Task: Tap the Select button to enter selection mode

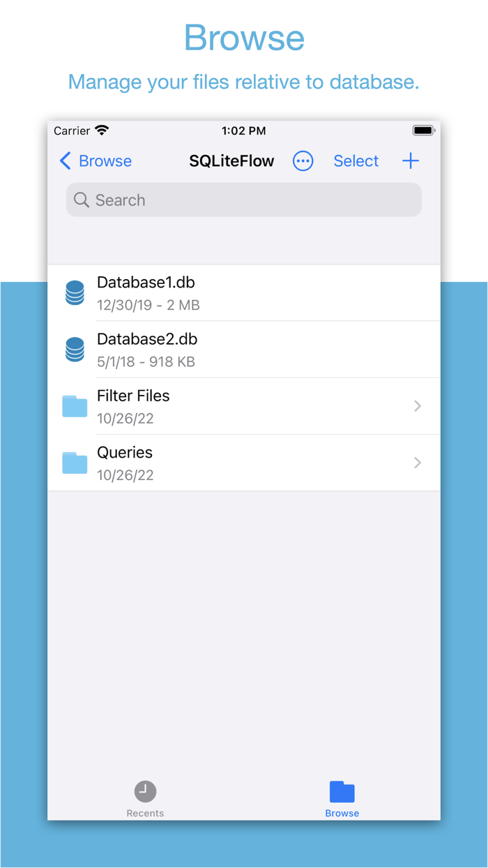Action: tap(356, 161)
